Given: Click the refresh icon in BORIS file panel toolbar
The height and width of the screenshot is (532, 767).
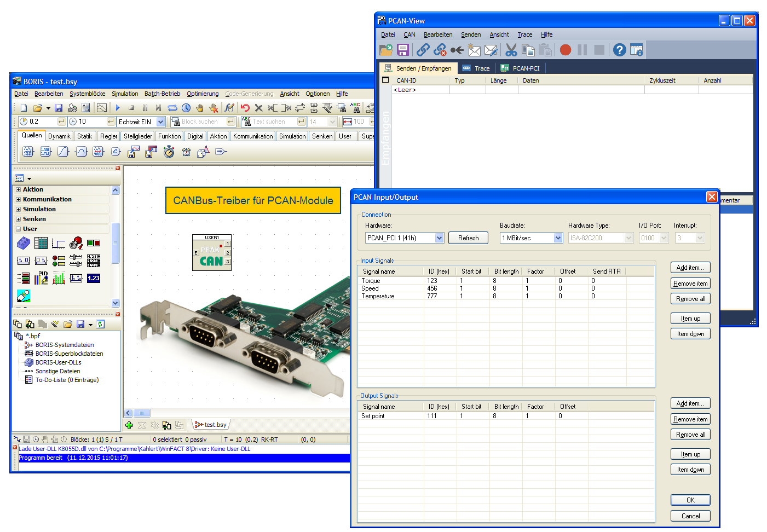Looking at the screenshot, I should coord(100,324).
